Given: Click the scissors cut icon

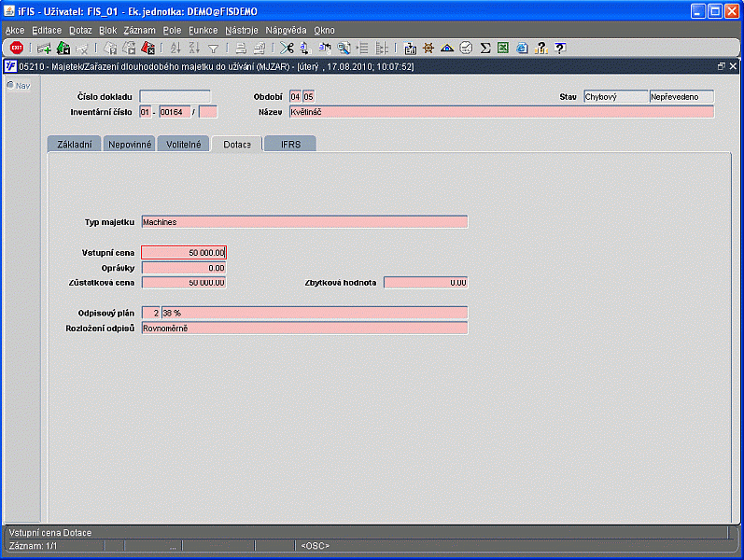Looking at the screenshot, I should point(287,48).
